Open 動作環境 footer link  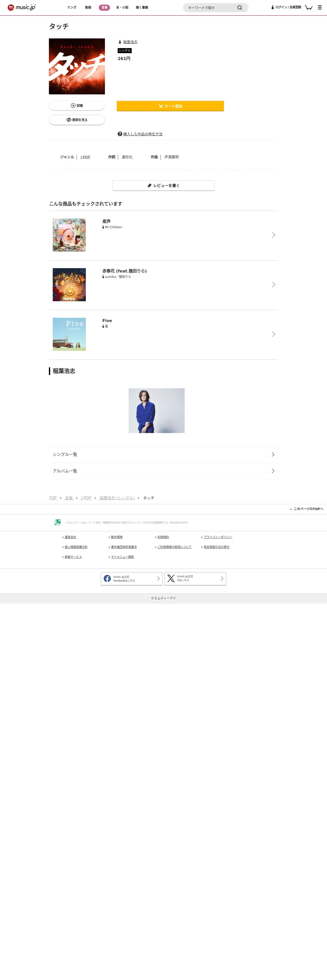coord(117,537)
